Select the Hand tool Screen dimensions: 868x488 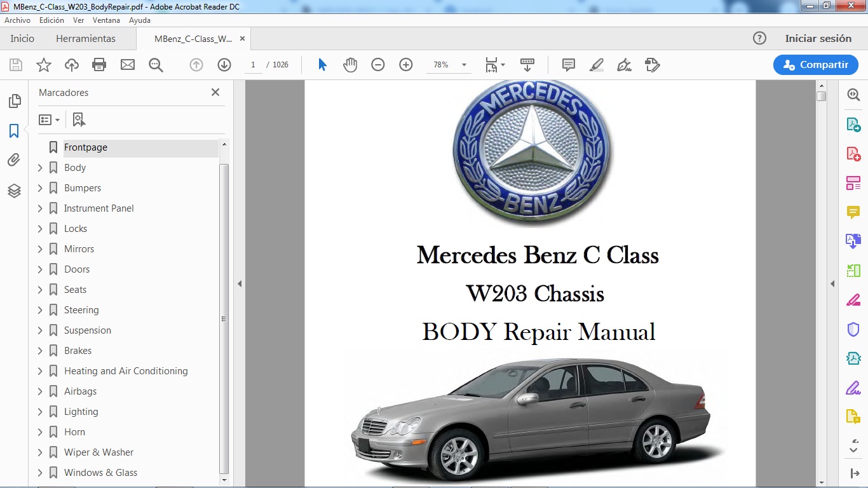coord(350,64)
